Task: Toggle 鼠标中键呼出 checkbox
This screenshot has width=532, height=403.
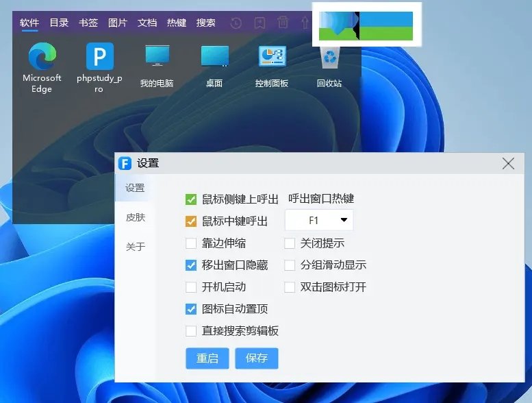Action: [191, 221]
